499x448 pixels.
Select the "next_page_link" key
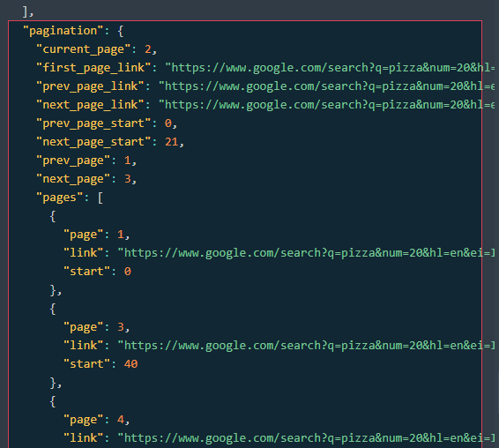[x=90, y=105]
